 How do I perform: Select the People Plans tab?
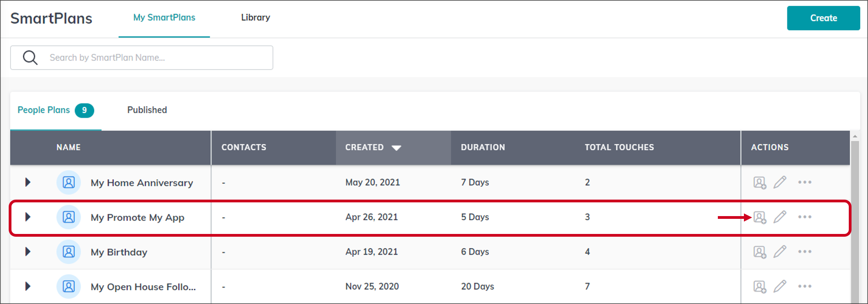pos(44,110)
